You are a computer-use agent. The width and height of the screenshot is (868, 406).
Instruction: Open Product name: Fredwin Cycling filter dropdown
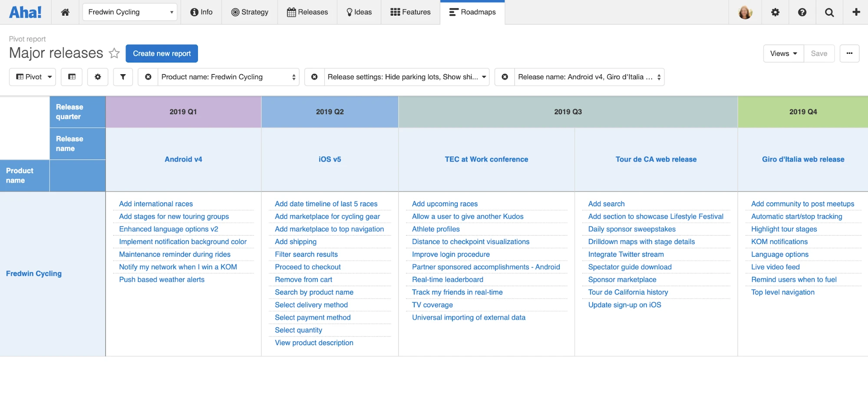point(228,77)
